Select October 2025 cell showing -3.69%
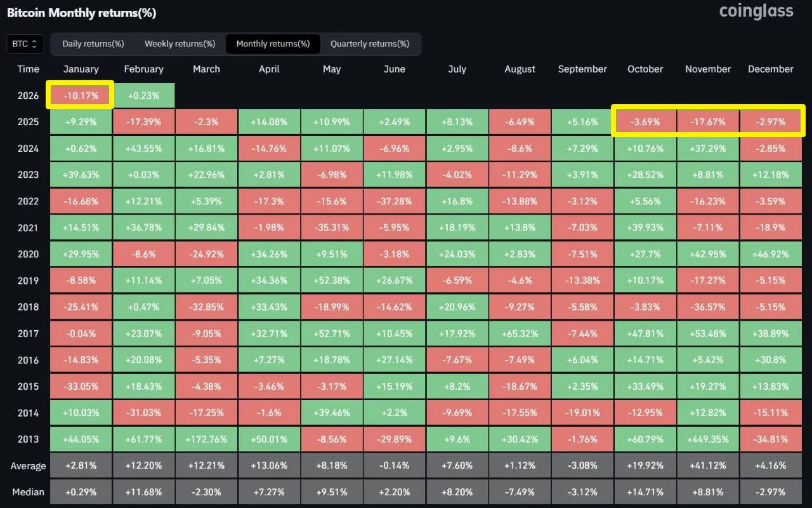This screenshot has height=508, width=812. tap(645, 122)
